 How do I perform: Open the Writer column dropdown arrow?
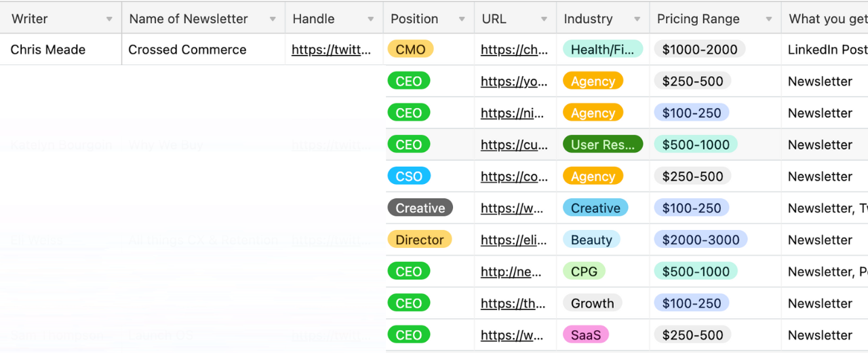point(109,19)
